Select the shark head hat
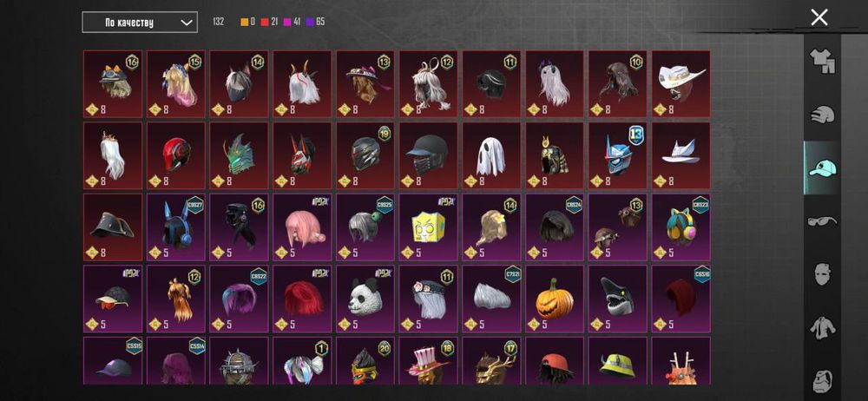The height and width of the screenshot is (401, 868). (618, 298)
